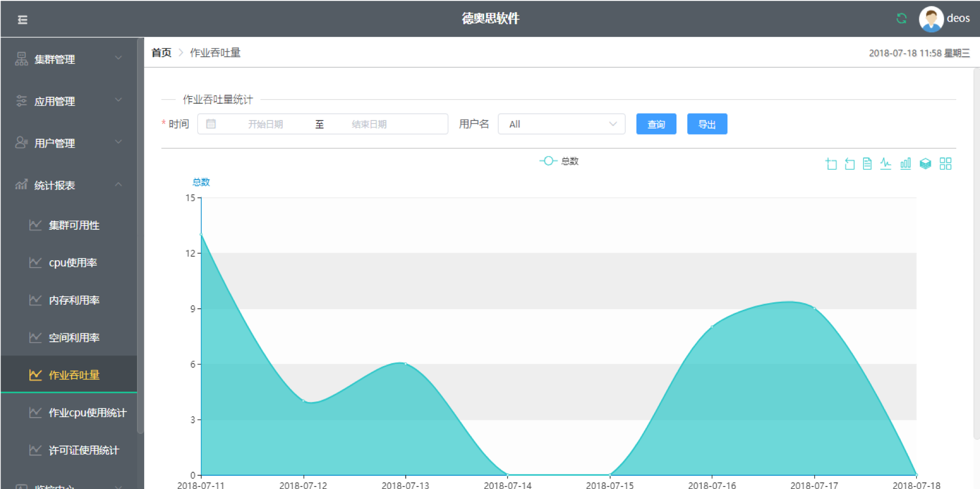
Task: Click the 用户管理 user icon
Action: (x=21, y=143)
